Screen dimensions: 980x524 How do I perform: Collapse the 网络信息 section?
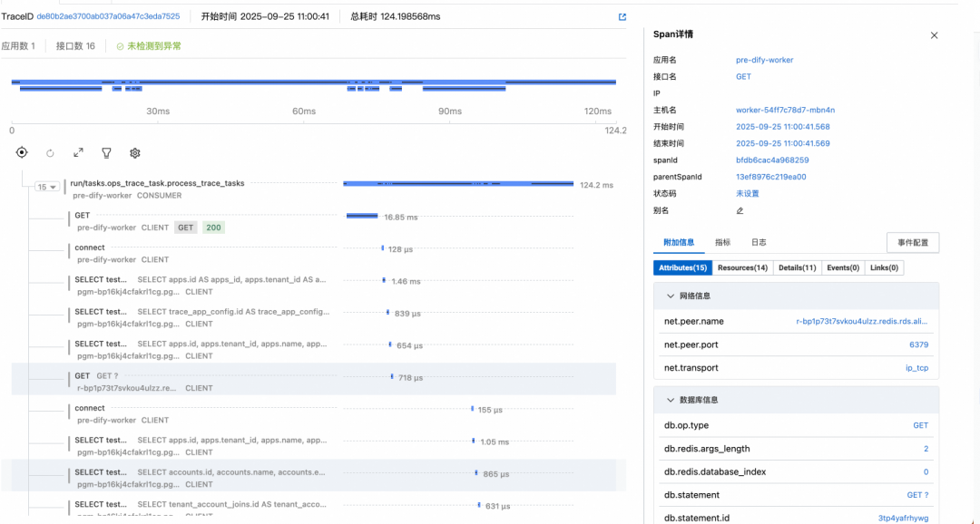click(x=671, y=296)
